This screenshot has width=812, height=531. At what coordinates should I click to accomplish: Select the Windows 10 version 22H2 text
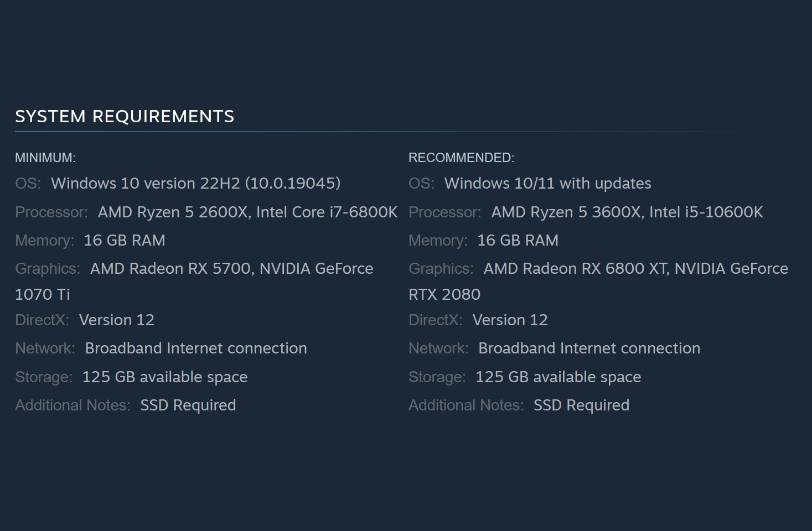pyautogui.click(x=195, y=184)
